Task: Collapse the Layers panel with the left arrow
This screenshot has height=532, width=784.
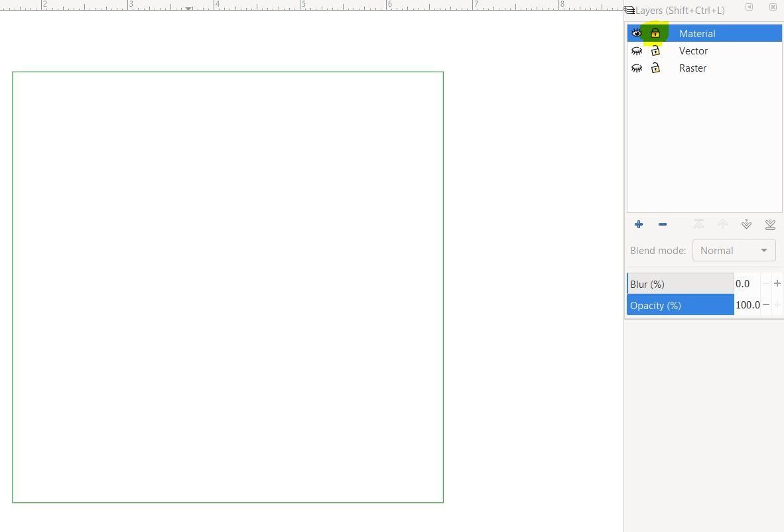Action: coord(749,7)
